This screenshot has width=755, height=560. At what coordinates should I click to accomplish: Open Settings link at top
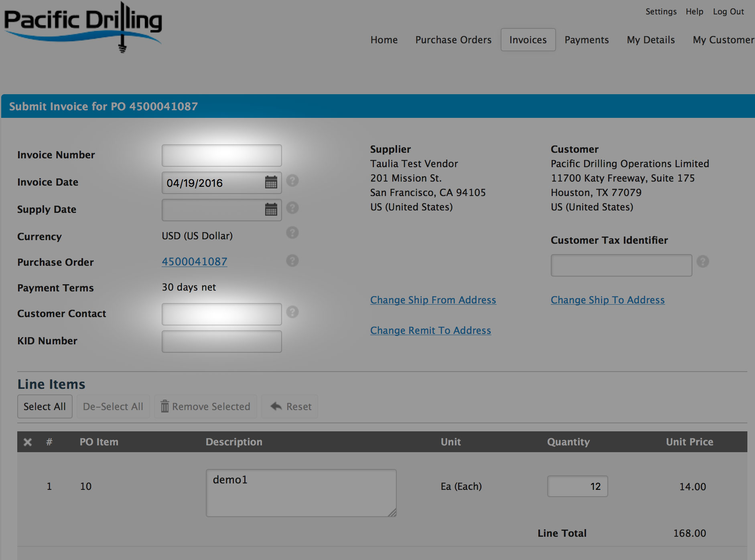661,12
